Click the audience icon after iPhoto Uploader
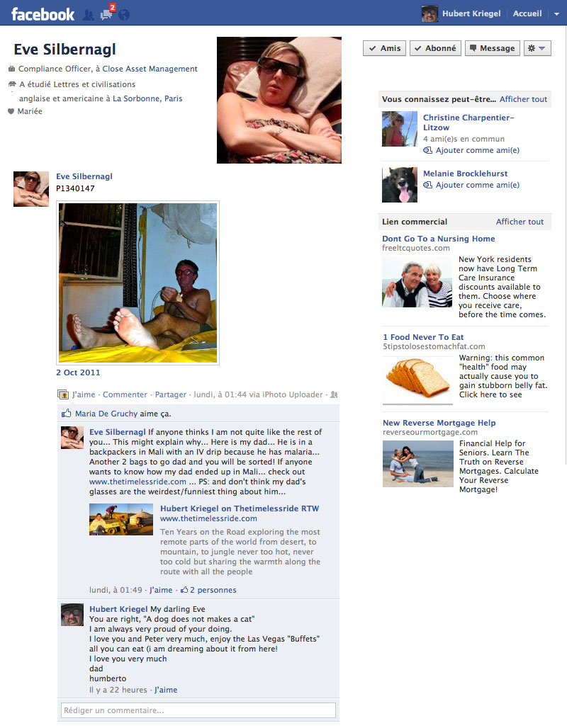 point(334,394)
